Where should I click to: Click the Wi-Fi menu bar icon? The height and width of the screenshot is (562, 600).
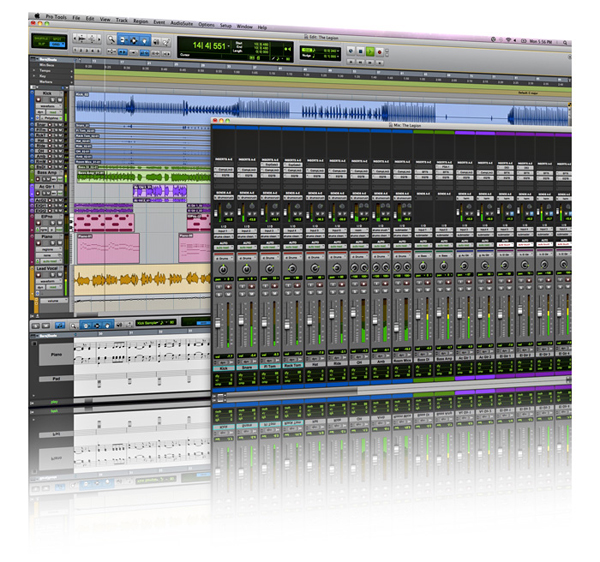point(508,40)
